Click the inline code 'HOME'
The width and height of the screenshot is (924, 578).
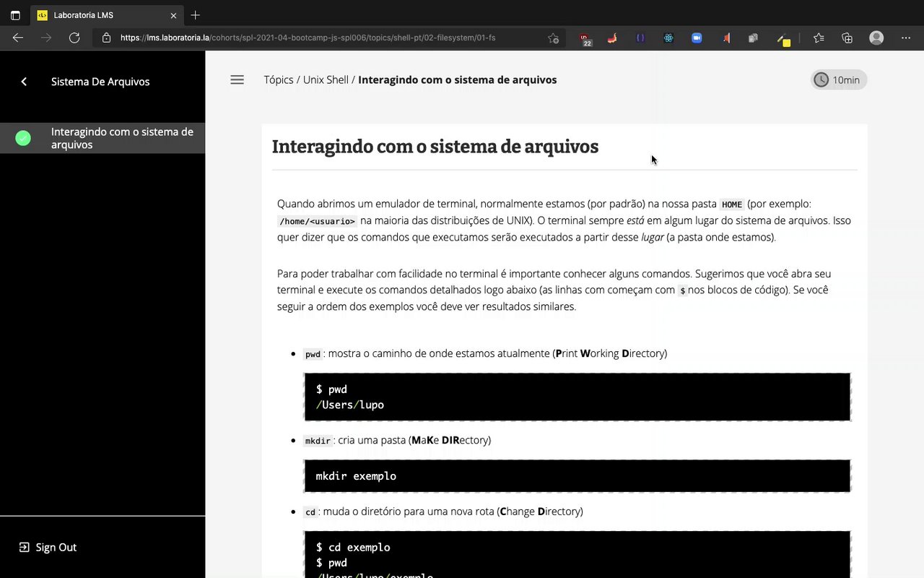pyautogui.click(x=732, y=204)
